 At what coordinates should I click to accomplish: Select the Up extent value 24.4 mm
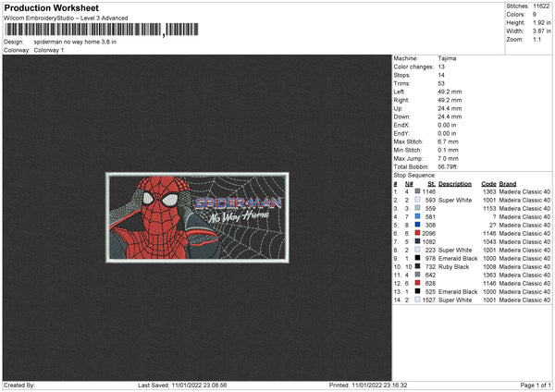click(x=450, y=108)
